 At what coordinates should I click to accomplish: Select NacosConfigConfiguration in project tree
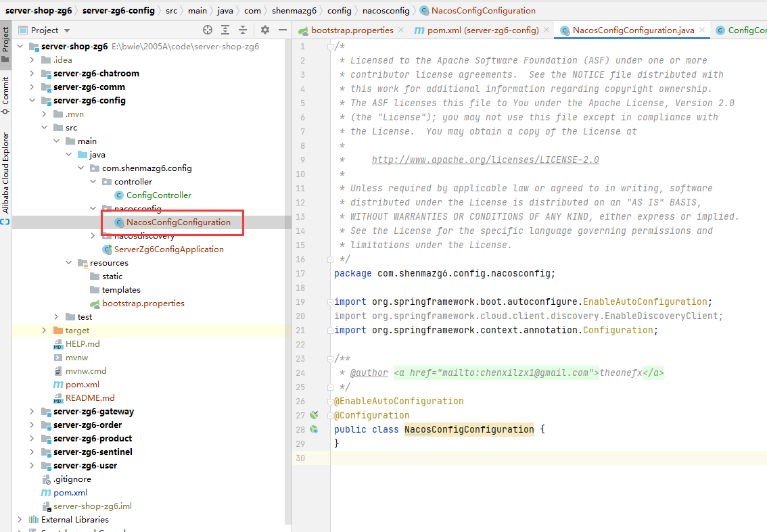(178, 222)
